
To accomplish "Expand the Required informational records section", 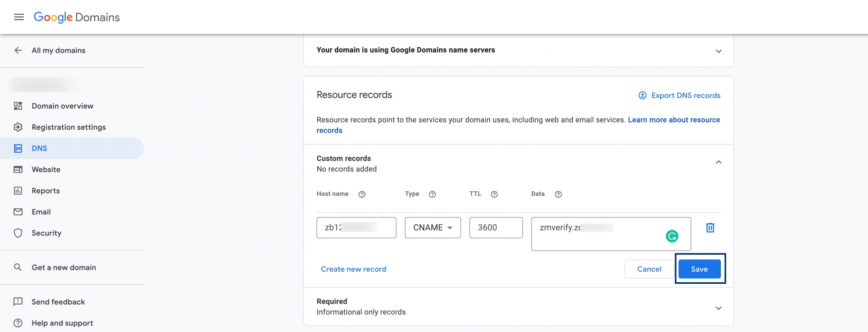I will coord(718,308).
